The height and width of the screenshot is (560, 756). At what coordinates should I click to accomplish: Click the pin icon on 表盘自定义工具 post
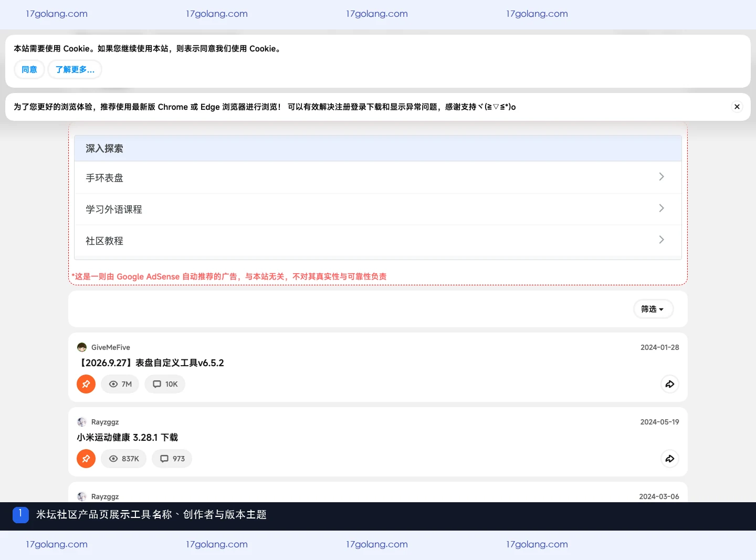pyautogui.click(x=86, y=384)
